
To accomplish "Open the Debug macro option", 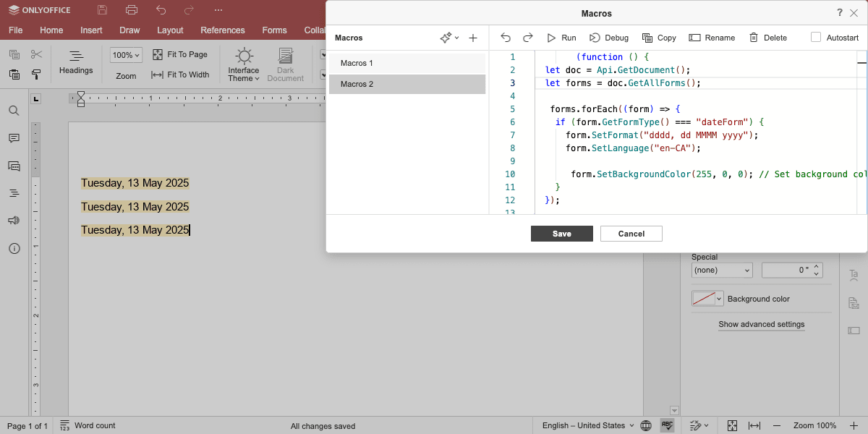I will pos(609,38).
